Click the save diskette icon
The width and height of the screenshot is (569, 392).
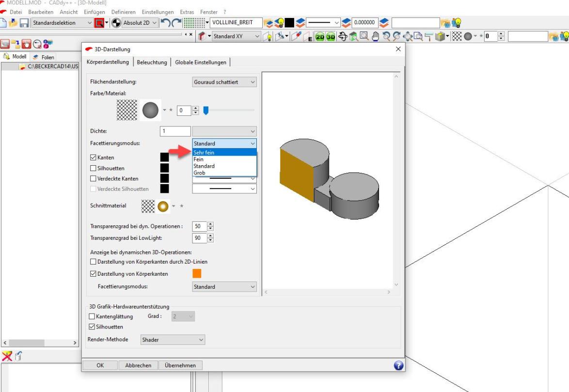point(24,23)
